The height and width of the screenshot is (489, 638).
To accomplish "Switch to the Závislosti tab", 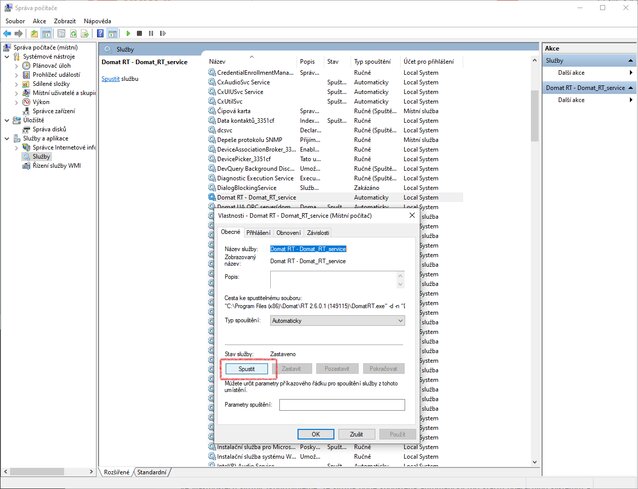I will click(x=318, y=232).
